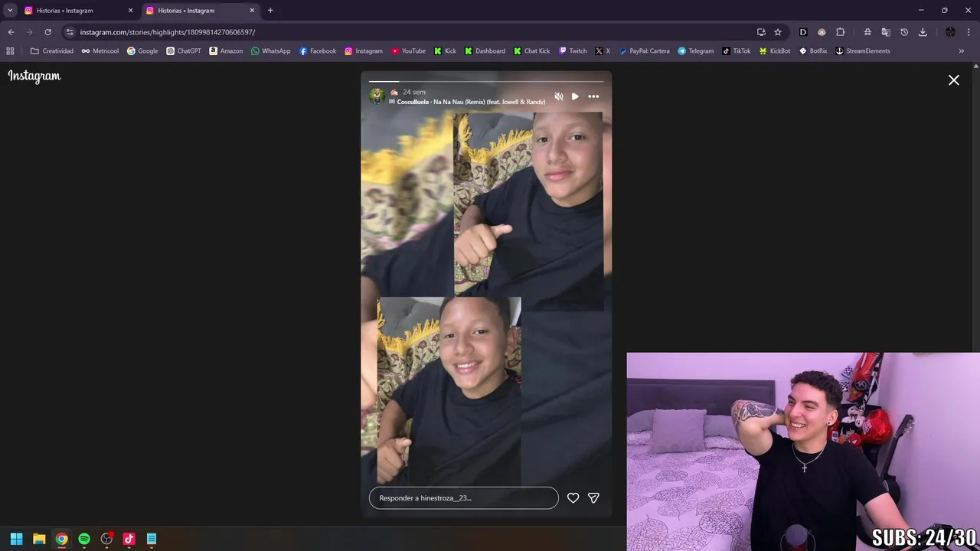Open the Dashboard bookmark
Viewport: 980px width, 551px height.
pyautogui.click(x=485, y=51)
